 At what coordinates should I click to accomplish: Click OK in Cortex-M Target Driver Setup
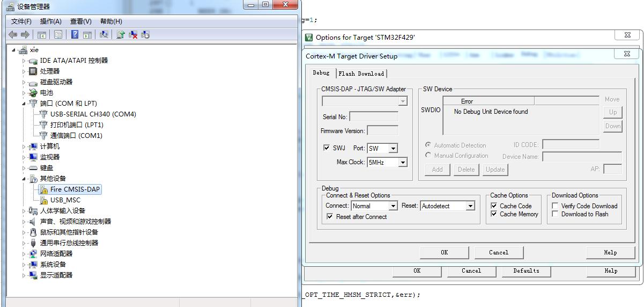pos(444,252)
